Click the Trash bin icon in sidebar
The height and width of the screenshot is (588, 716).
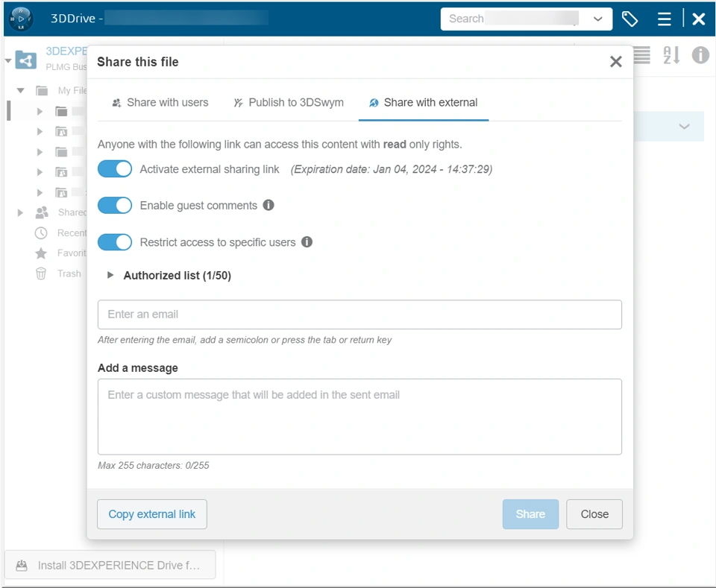(41, 274)
